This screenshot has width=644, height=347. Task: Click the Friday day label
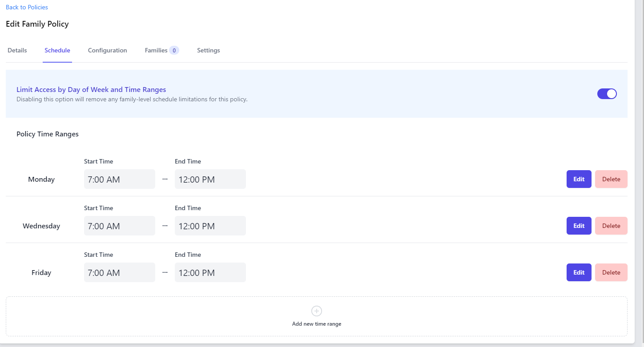(41, 273)
